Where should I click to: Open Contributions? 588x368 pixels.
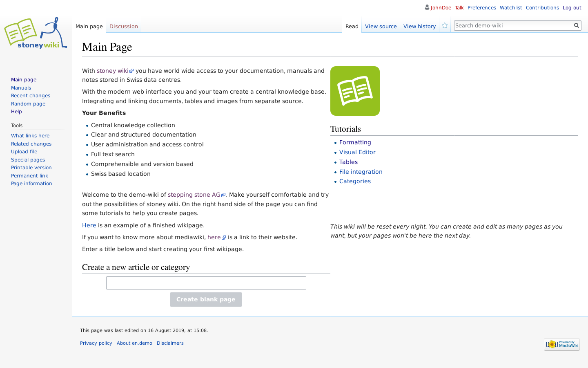point(542,8)
